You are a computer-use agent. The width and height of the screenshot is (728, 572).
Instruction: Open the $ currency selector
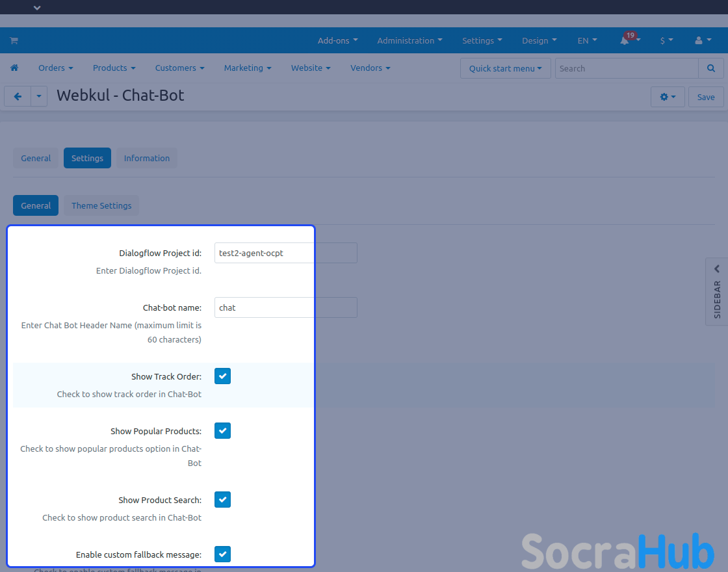pyautogui.click(x=666, y=40)
